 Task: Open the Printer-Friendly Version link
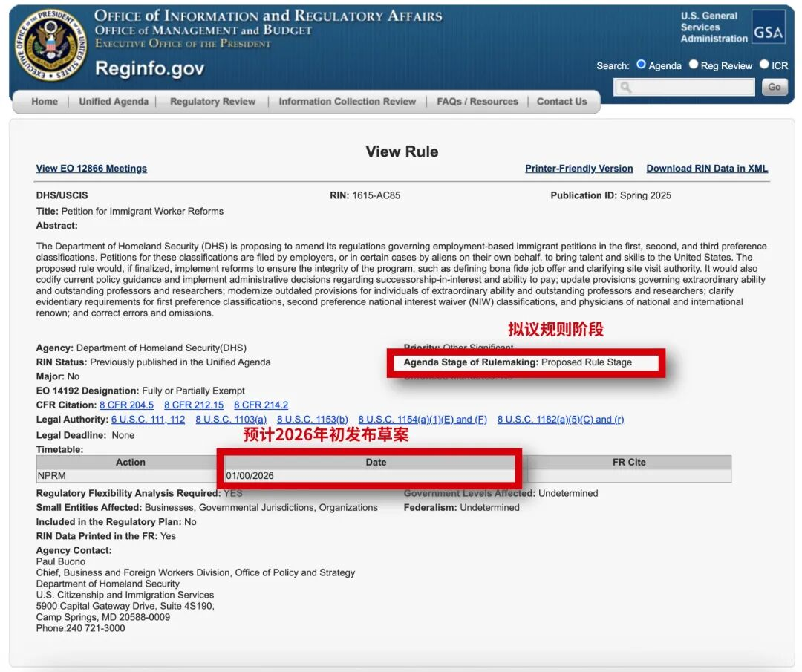tap(578, 169)
